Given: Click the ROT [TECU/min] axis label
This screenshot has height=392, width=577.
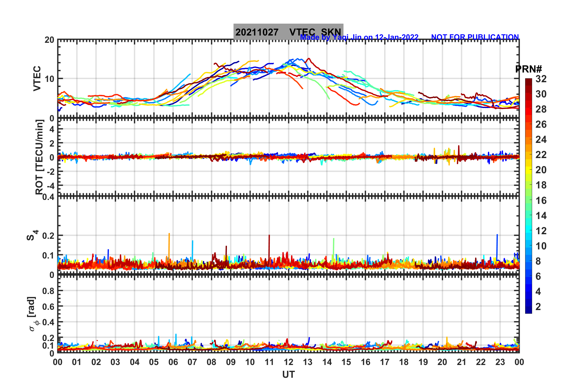Looking at the screenshot, I should click(39, 157).
